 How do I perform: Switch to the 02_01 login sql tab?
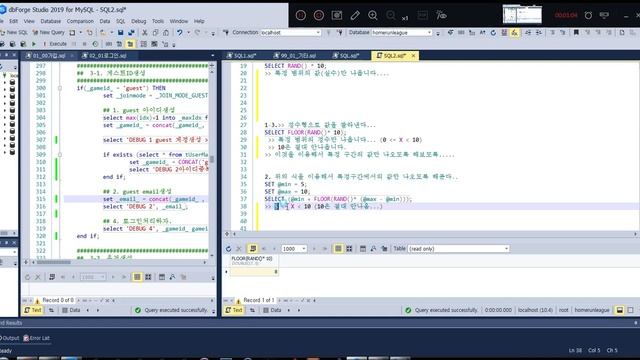[x=108, y=56]
